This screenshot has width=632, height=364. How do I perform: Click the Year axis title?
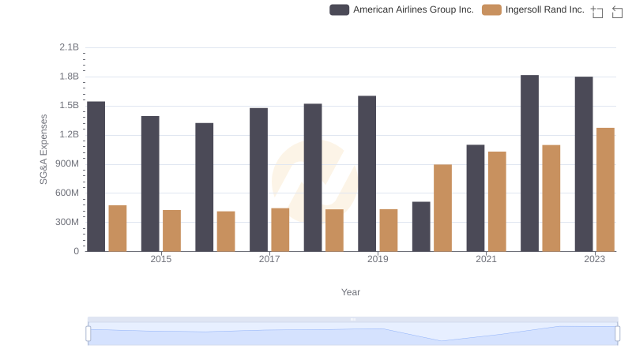point(351,292)
